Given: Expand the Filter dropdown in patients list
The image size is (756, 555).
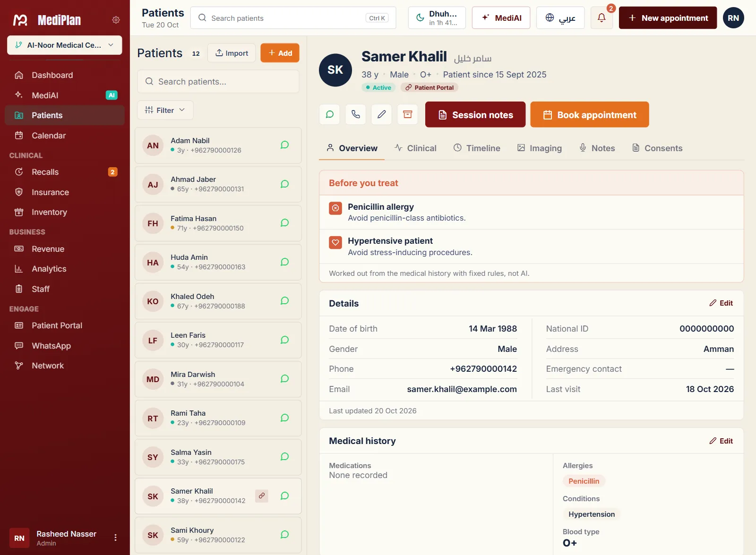Looking at the screenshot, I should 165,110.
